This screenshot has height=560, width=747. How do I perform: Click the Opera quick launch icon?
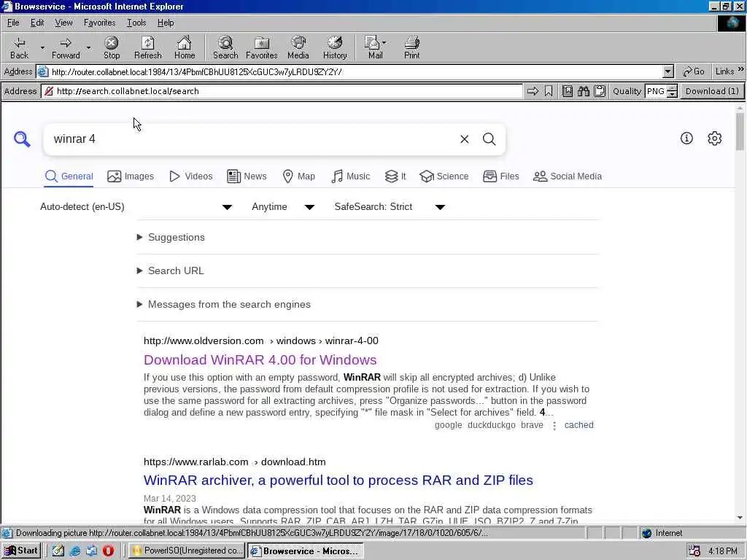[108, 551]
